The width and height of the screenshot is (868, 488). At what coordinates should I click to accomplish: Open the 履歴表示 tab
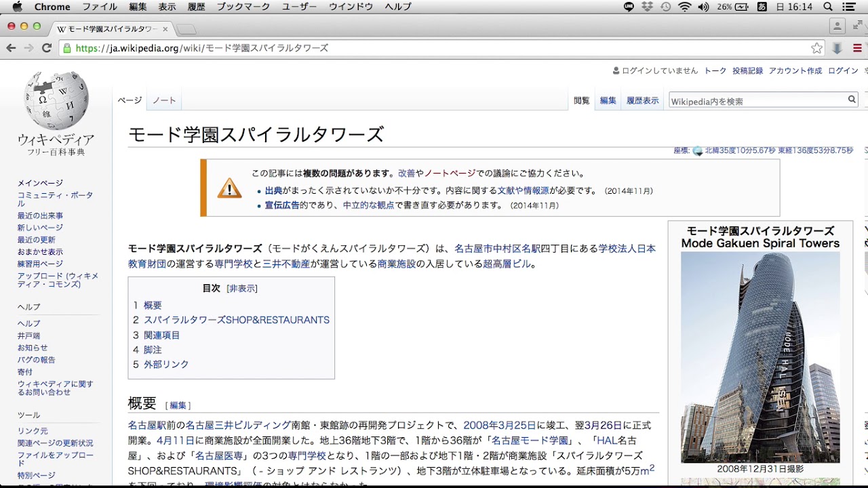point(643,100)
